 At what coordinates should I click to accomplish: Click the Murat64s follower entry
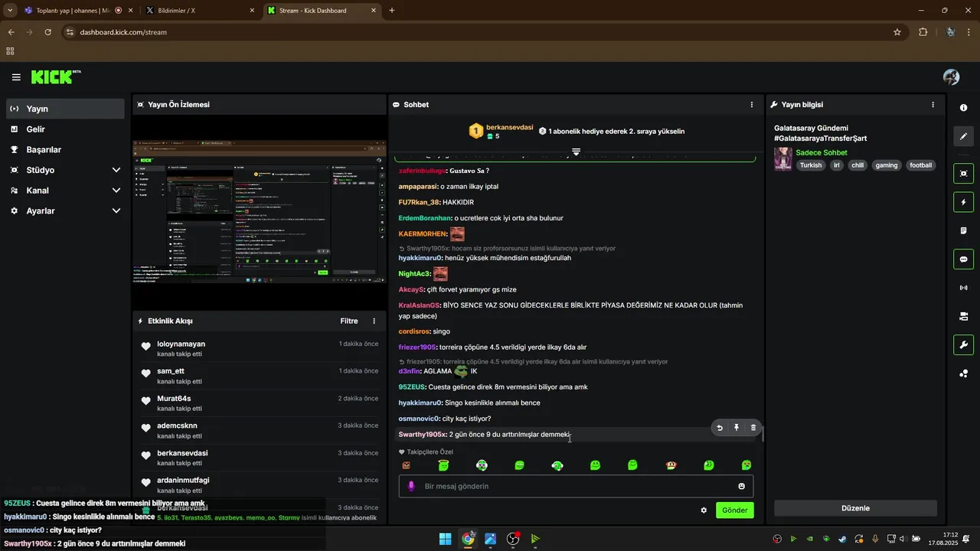(x=174, y=399)
